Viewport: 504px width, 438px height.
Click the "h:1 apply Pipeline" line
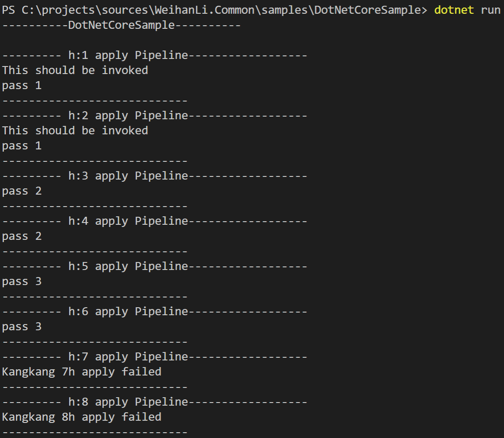[x=128, y=55]
